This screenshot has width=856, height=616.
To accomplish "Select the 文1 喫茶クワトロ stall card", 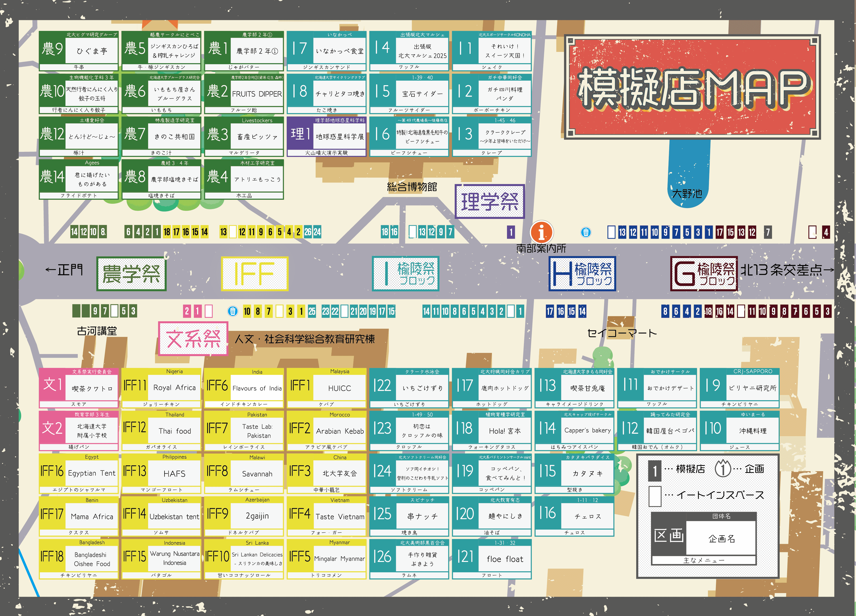I will (78, 388).
